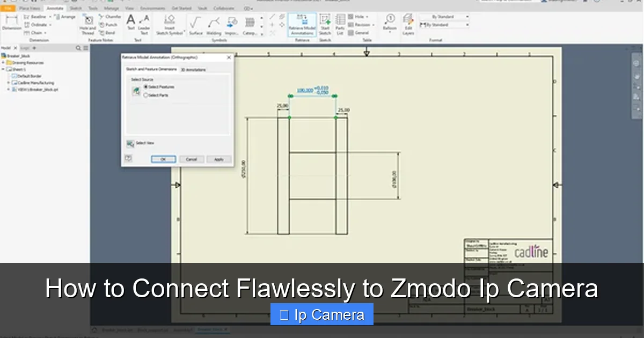Click the Ip Camera category badge
The height and width of the screenshot is (338, 644).
coord(322,315)
